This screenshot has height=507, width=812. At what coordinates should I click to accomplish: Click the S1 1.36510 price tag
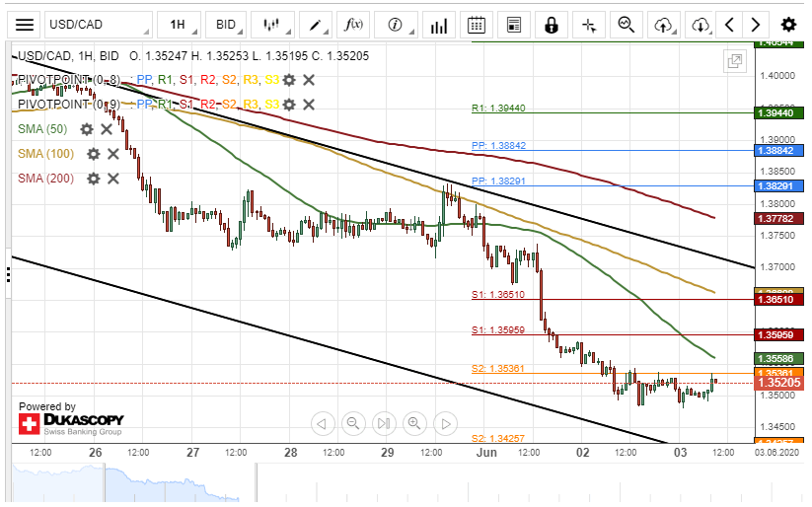coord(778,299)
